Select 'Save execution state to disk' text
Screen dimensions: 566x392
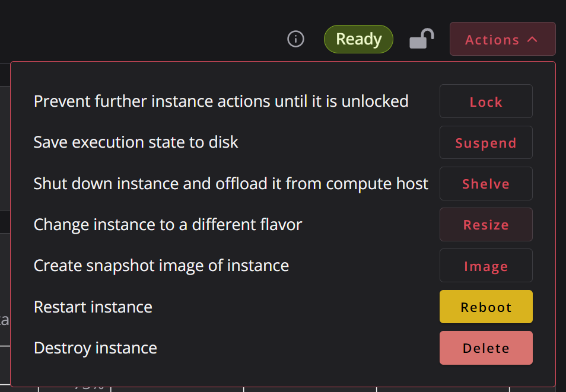[136, 142]
